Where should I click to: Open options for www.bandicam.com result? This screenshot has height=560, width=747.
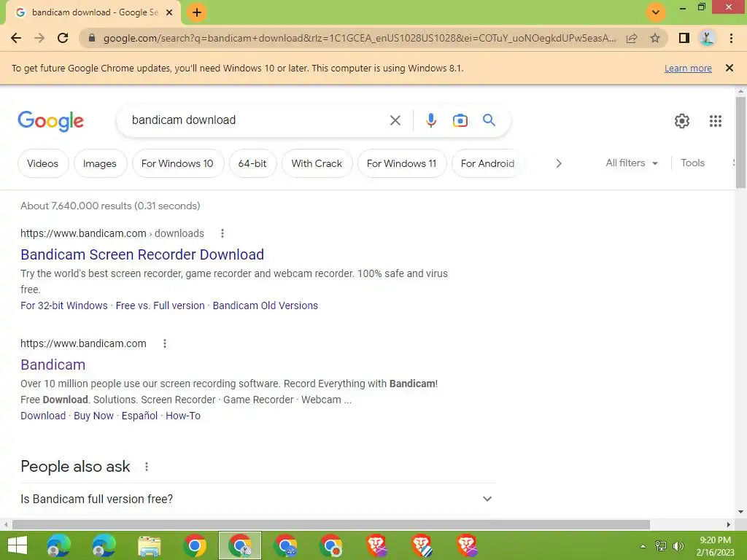coord(164,343)
